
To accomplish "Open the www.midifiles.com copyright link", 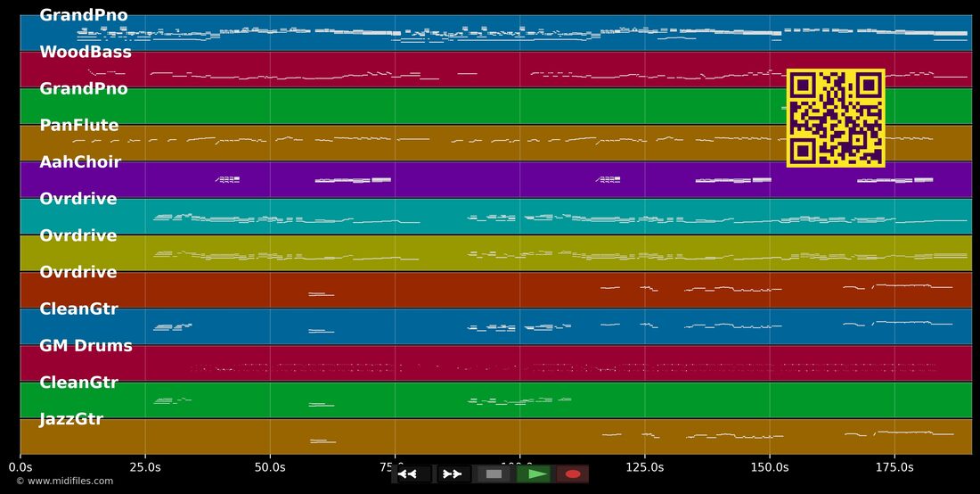I will [64, 481].
